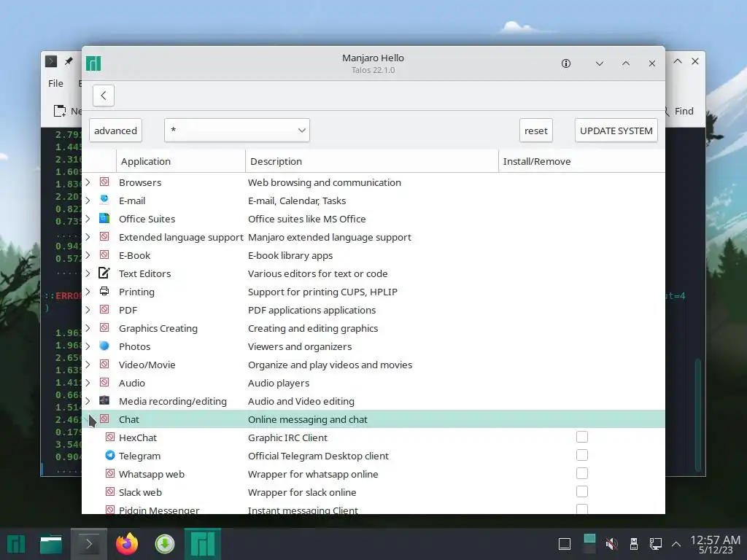747x560 pixels.
Task: Click the Graphics Creating category icon
Action: [104, 327]
